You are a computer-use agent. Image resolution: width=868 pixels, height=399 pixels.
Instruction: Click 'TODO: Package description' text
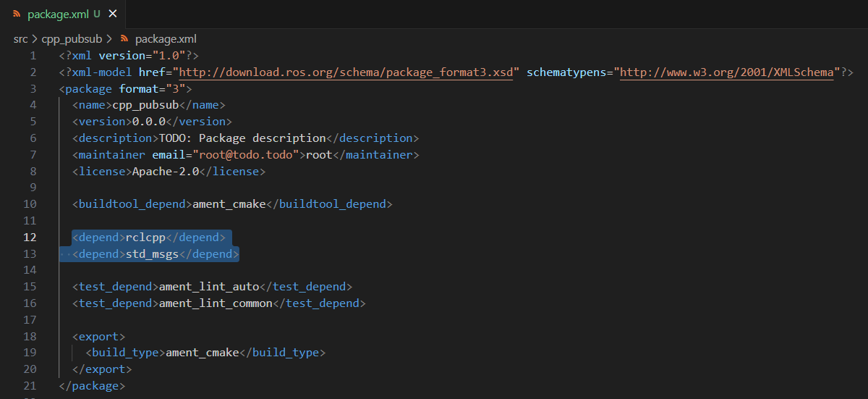[x=242, y=138]
